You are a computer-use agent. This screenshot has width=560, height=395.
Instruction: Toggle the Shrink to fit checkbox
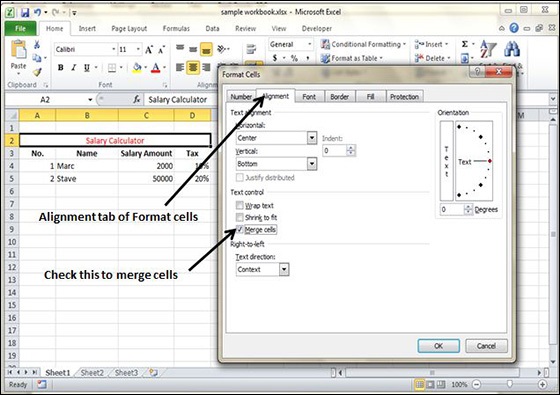click(239, 217)
